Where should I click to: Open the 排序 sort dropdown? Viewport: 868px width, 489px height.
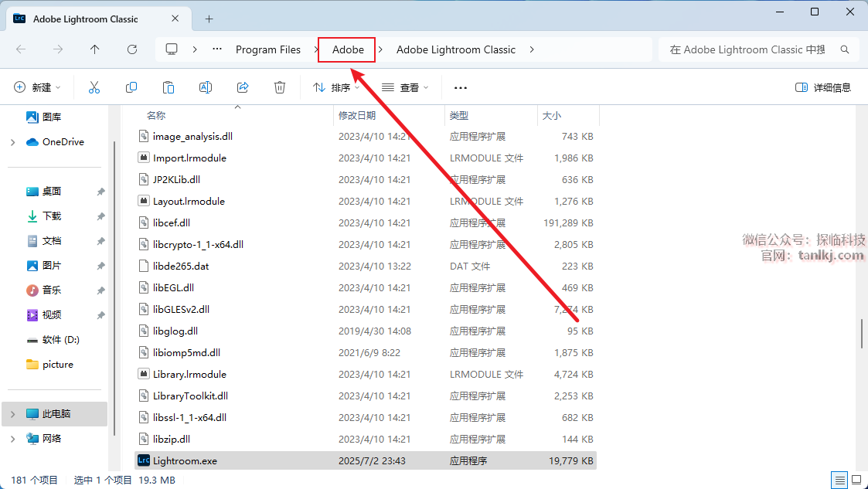[336, 87]
